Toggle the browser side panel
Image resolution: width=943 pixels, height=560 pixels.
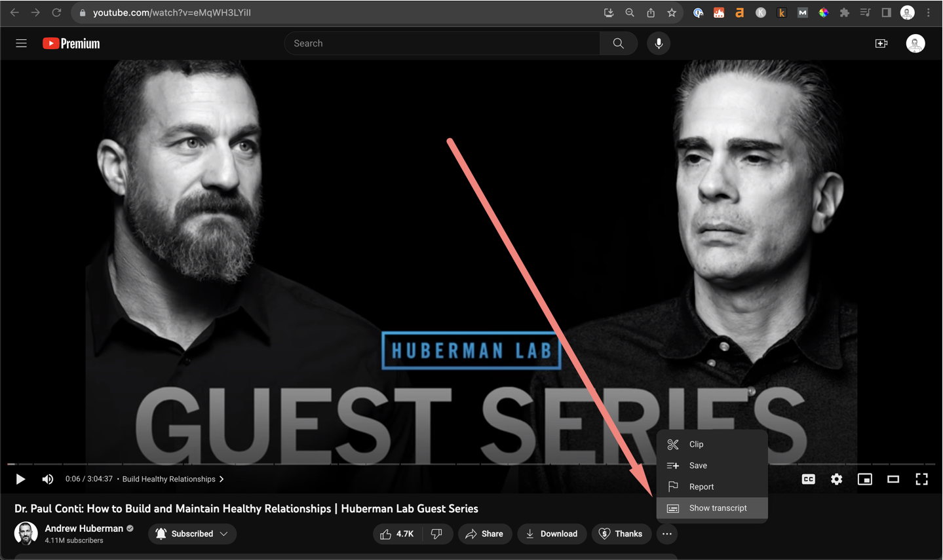[x=886, y=12]
